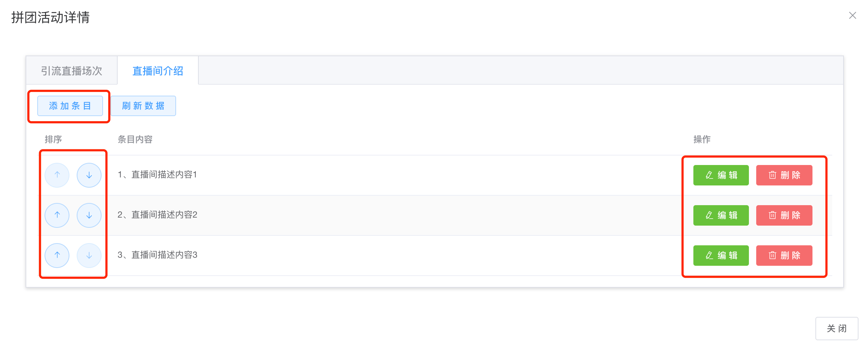Click the 添加条目 button
Screen dimensions: 868x349
tap(70, 106)
